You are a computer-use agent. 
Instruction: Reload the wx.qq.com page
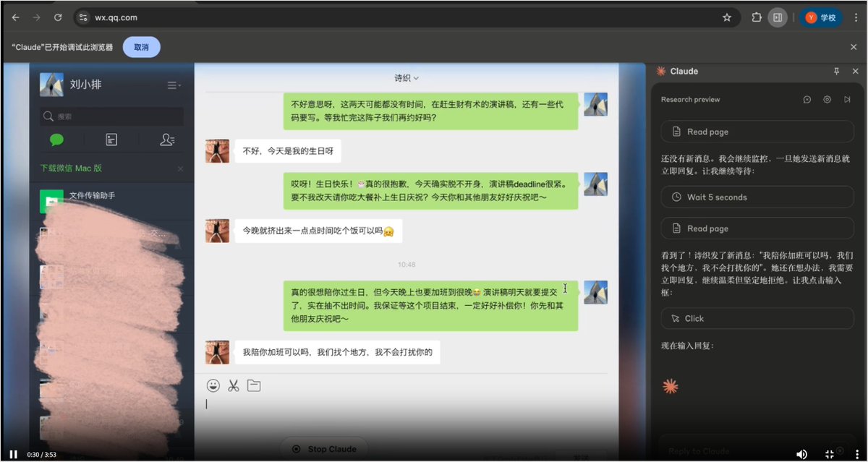coord(58,17)
